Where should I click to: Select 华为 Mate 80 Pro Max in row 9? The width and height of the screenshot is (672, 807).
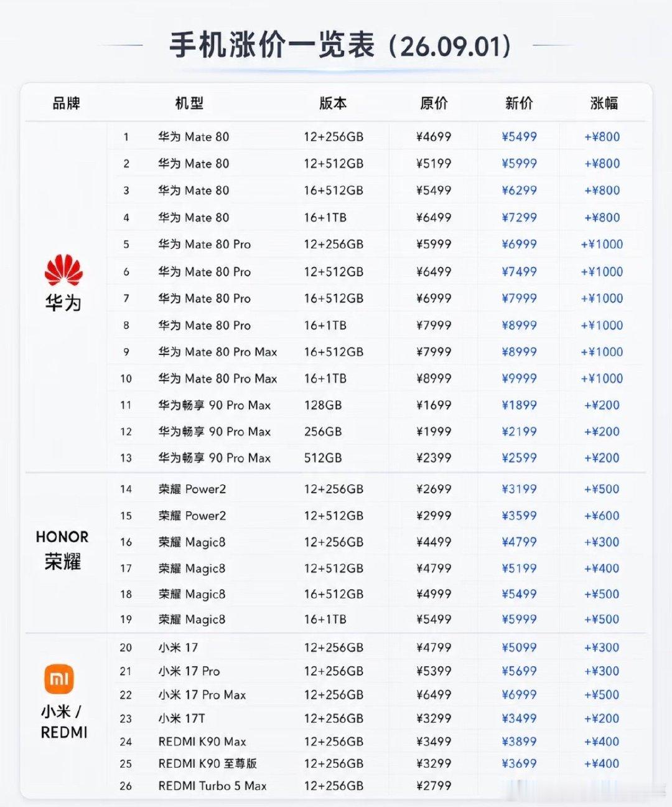coord(218,352)
